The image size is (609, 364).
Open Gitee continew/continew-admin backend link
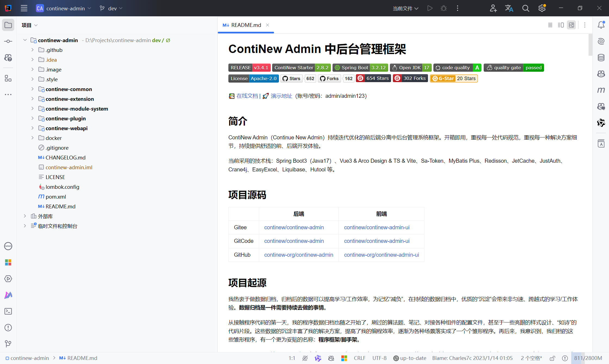(294, 227)
